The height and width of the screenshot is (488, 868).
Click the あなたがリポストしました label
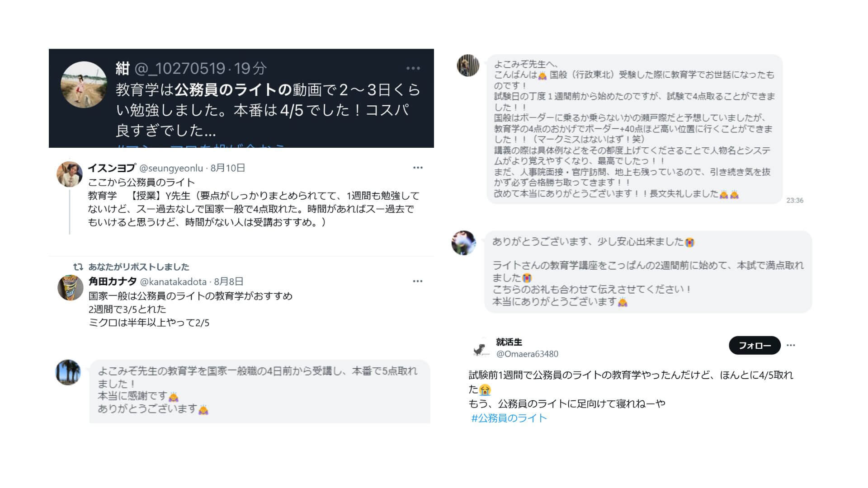139,267
